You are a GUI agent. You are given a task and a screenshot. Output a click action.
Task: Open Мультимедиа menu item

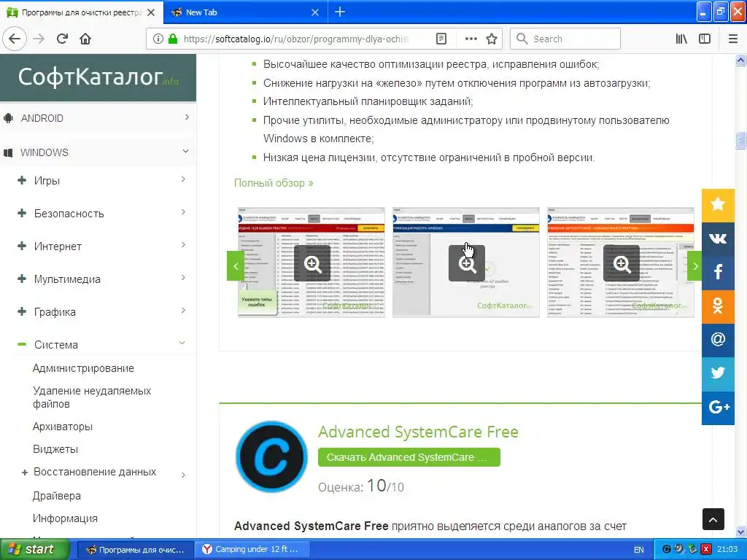tap(67, 279)
